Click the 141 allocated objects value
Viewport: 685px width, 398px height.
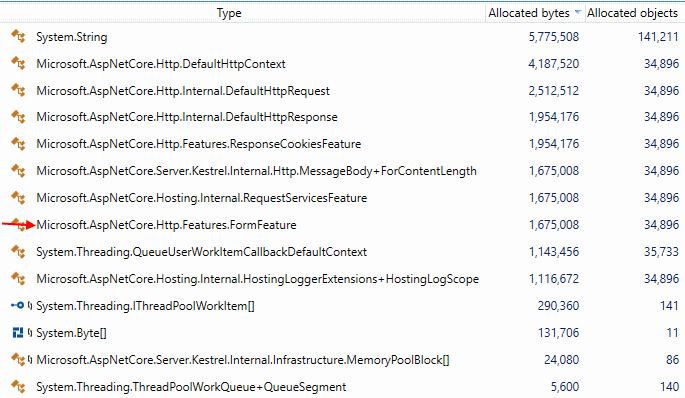pyautogui.click(x=669, y=306)
